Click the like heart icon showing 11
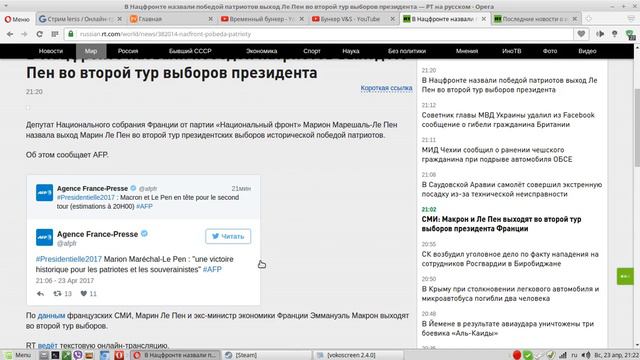The height and width of the screenshot is (360, 640). [84, 293]
